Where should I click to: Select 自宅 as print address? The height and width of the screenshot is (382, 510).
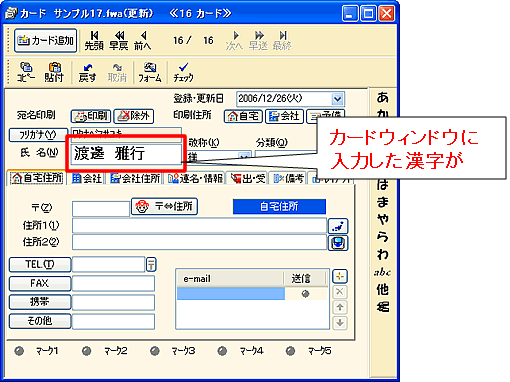243,116
